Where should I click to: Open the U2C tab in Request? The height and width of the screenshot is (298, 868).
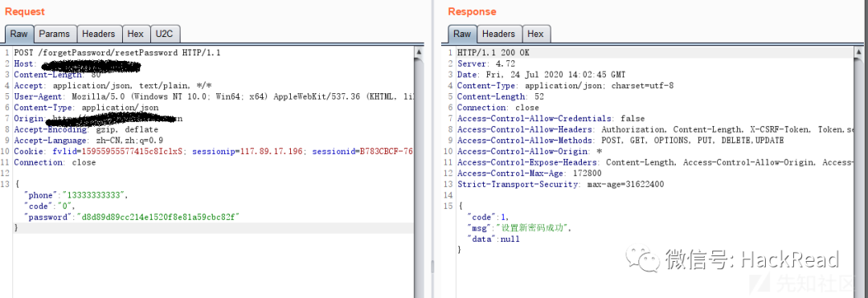coord(165,34)
